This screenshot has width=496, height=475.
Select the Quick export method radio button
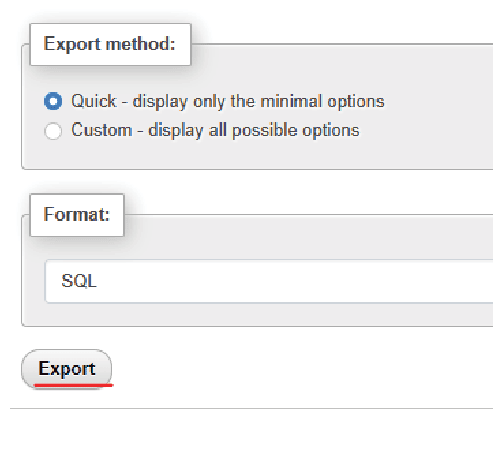coord(53,101)
